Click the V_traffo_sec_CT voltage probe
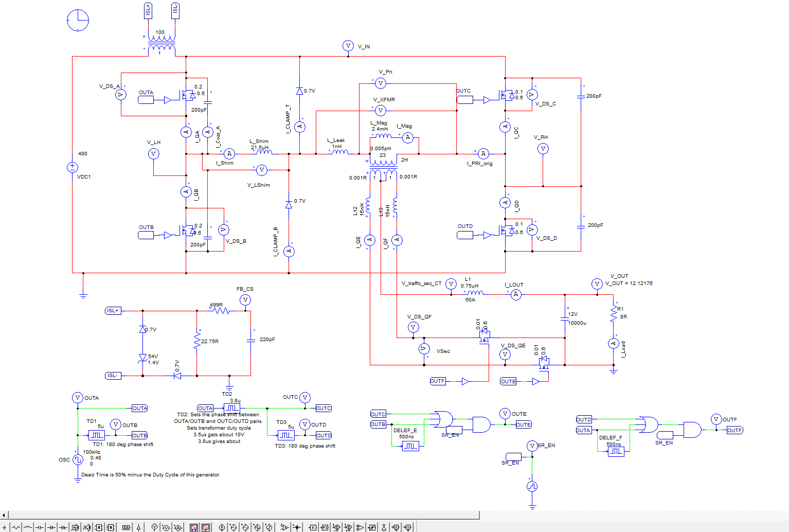 pyautogui.click(x=451, y=283)
